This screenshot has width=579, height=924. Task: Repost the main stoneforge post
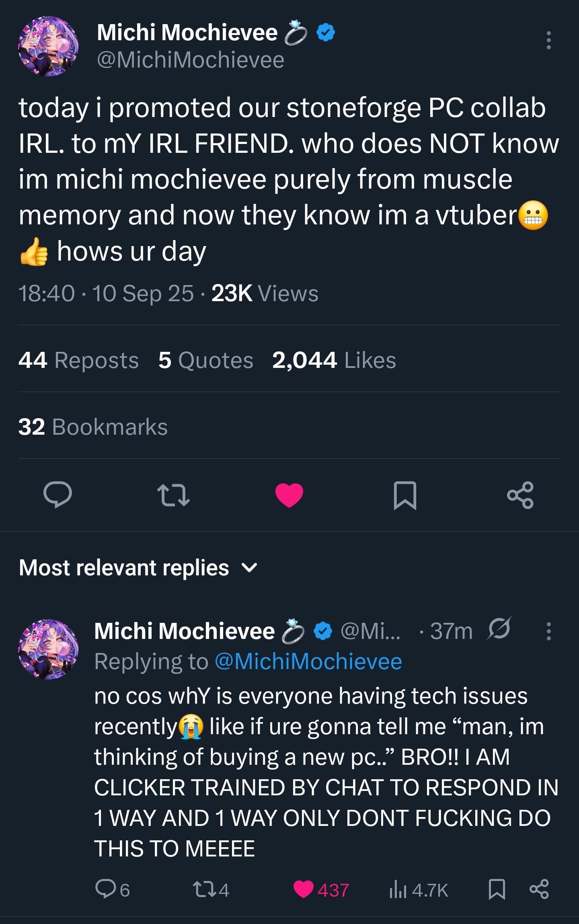173,495
